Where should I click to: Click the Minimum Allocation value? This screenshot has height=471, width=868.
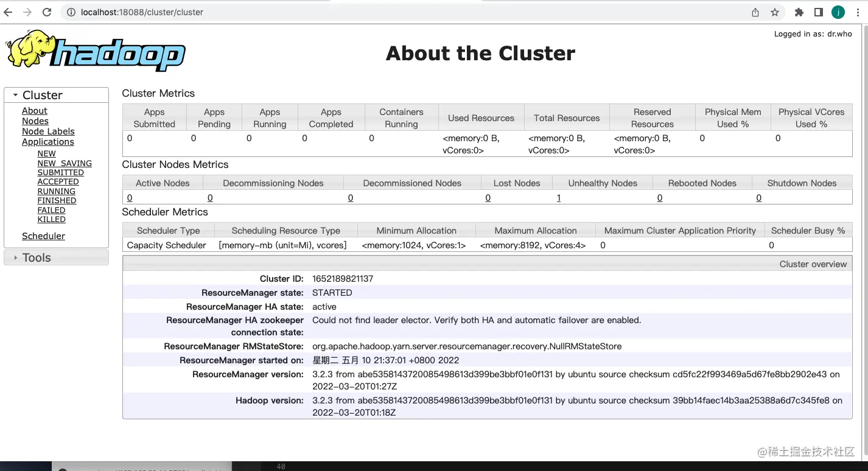click(x=414, y=245)
